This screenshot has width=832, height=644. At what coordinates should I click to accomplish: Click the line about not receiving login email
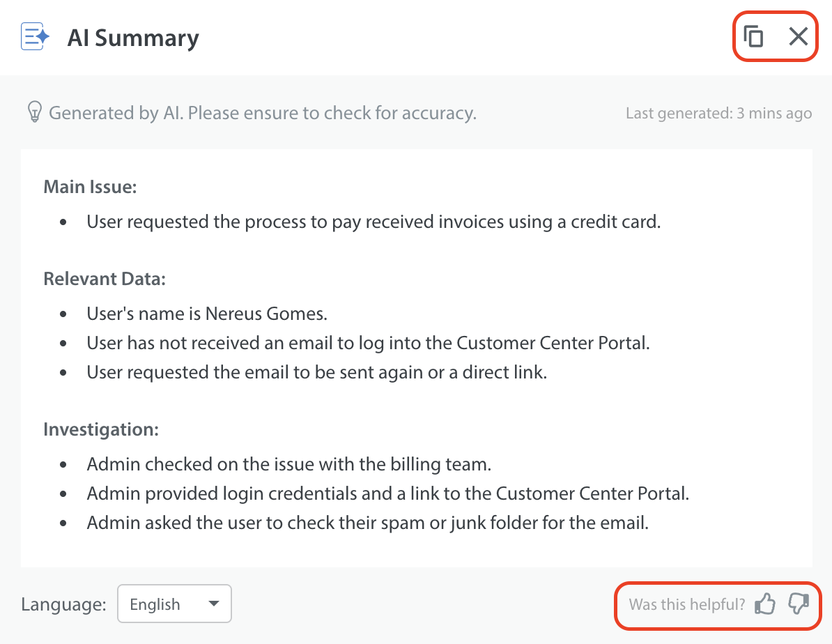[x=368, y=343]
